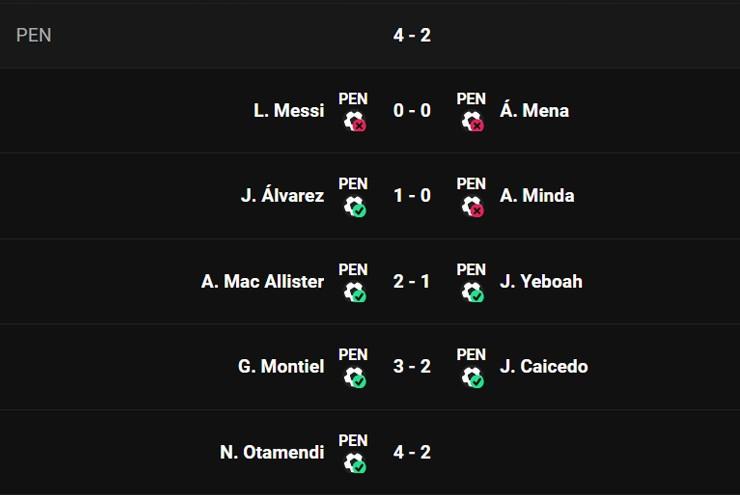View A. Mac Allister player profile
This screenshot has height=495, width=740.
262,281
